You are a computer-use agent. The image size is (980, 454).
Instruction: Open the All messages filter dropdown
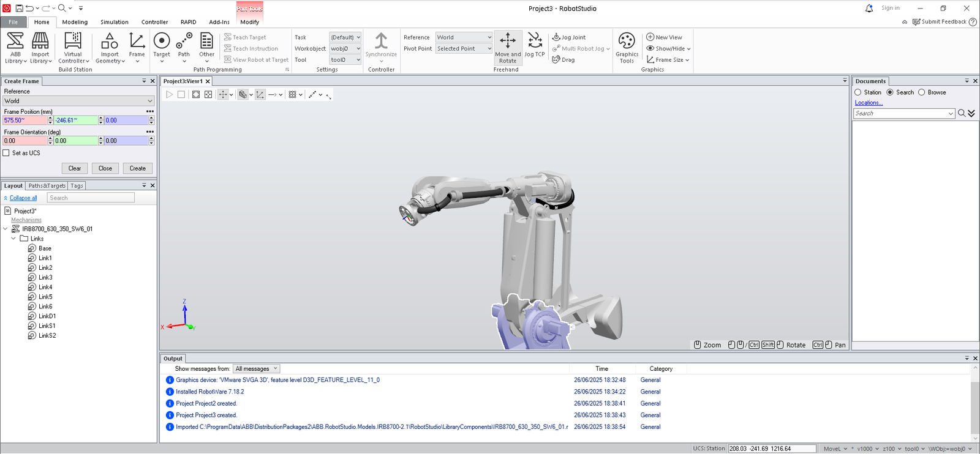[256, 369]
